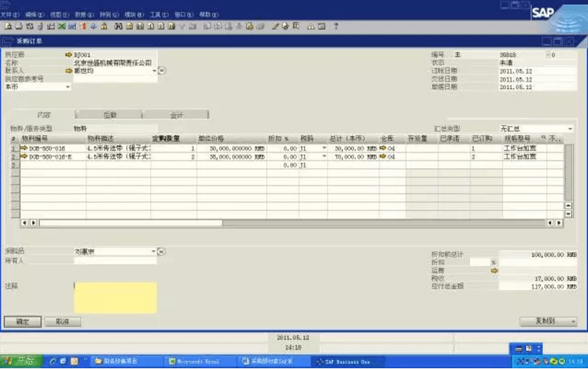This screenshot has height=369, width=588.
Task: Click the lock screen padlock toolbar icon
Action: (x=104, y=27)
